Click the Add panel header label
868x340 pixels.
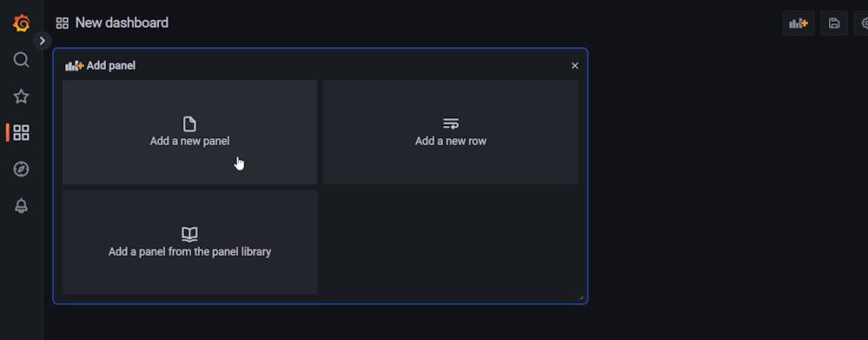[x=110, y=66]
